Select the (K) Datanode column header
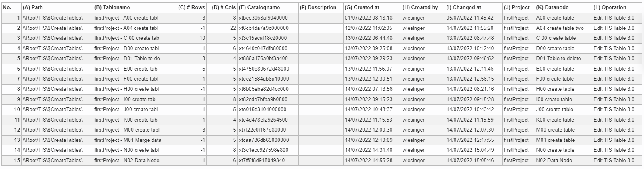 (x=563, y=8)
